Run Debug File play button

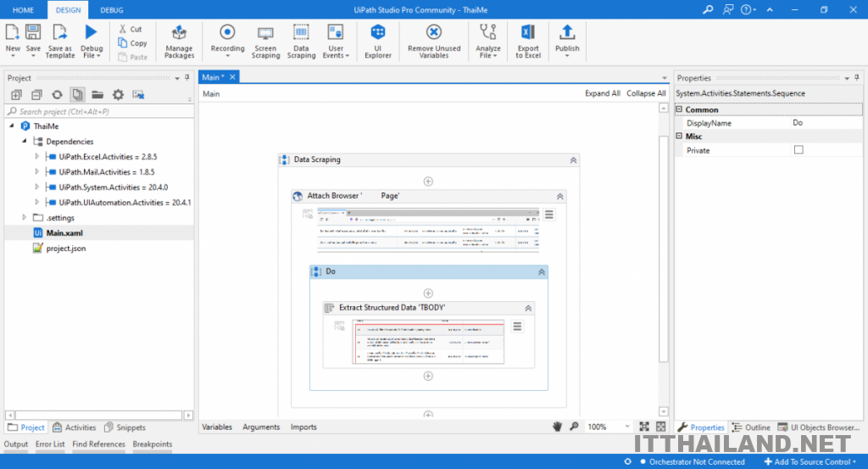click(x=92, y=32)
